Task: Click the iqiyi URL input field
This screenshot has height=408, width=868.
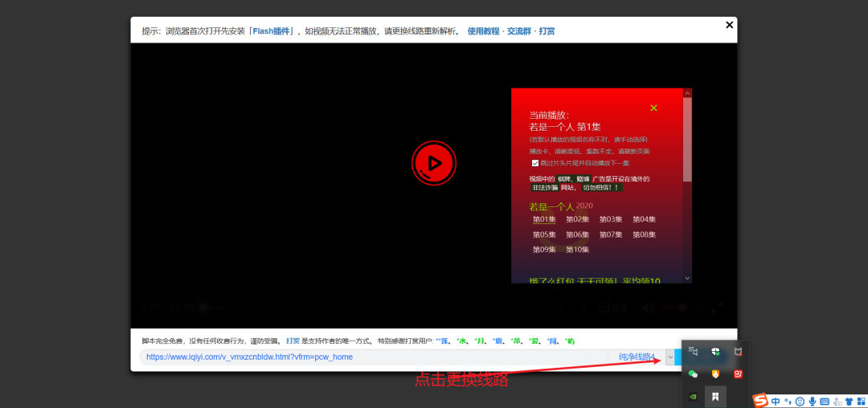Action: [x=373, y=357]
